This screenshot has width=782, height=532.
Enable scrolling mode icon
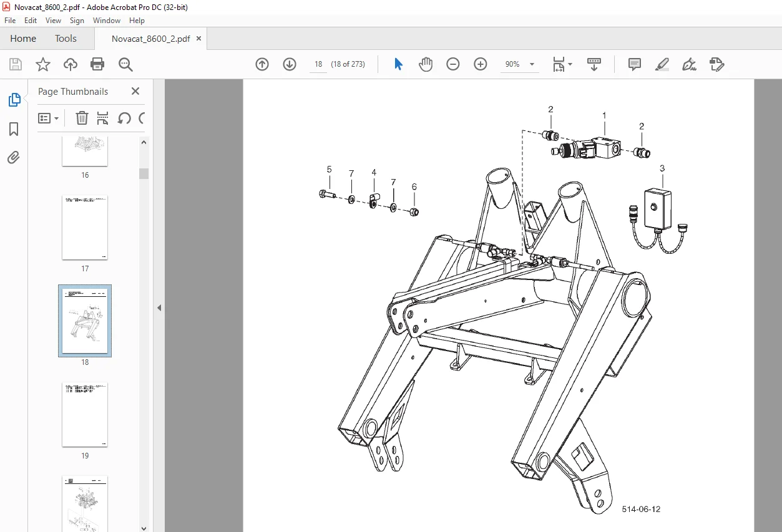(x=594, y=64)
